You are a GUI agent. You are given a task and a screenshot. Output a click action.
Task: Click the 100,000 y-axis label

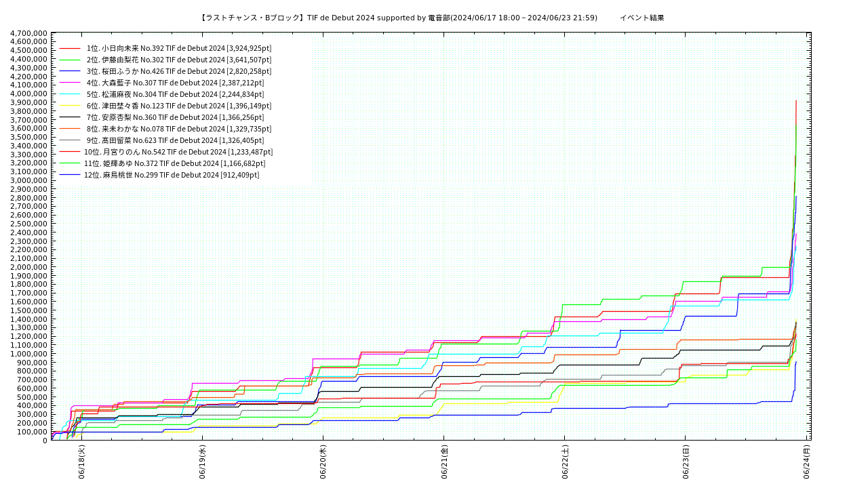[x=32, y=432]
